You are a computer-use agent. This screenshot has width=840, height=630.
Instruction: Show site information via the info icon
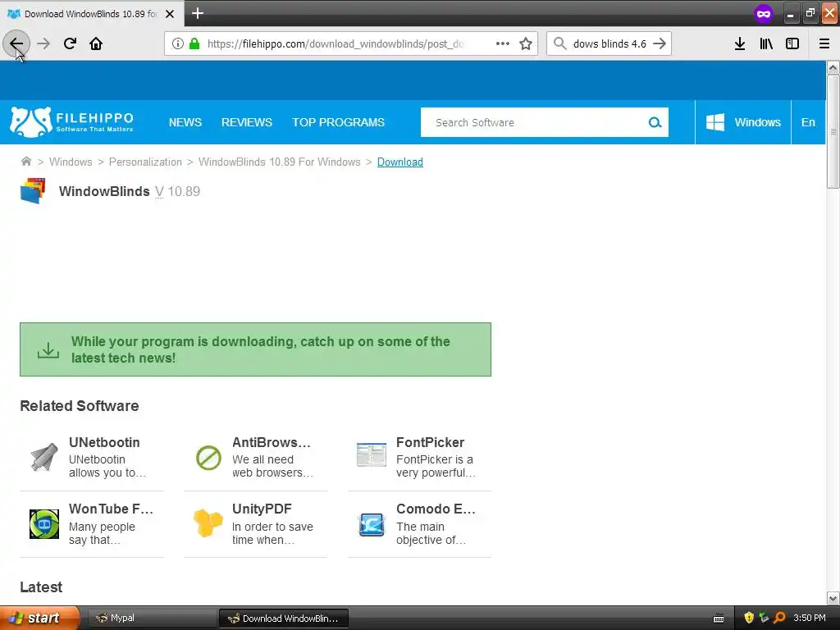178,43
